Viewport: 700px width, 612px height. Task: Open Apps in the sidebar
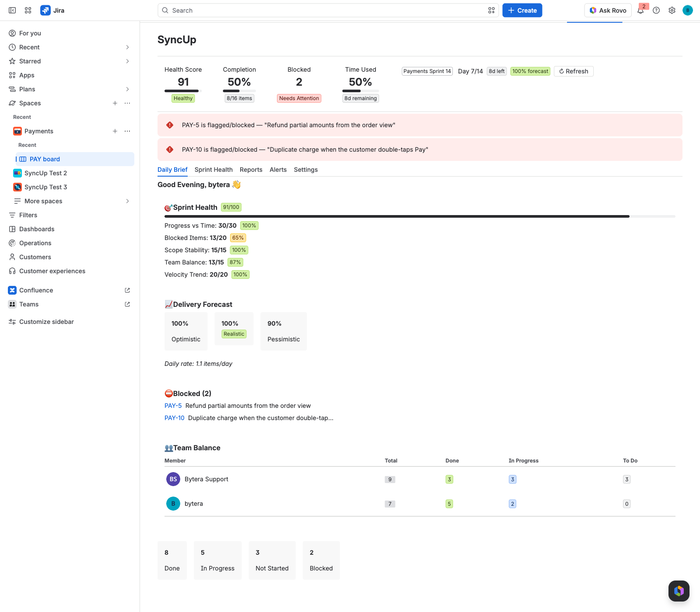[70, 75]
